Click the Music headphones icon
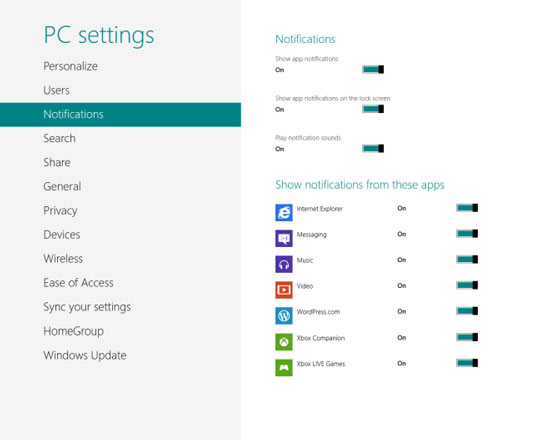This screenshot has height=440, width=550. click(x=284, y=264)
